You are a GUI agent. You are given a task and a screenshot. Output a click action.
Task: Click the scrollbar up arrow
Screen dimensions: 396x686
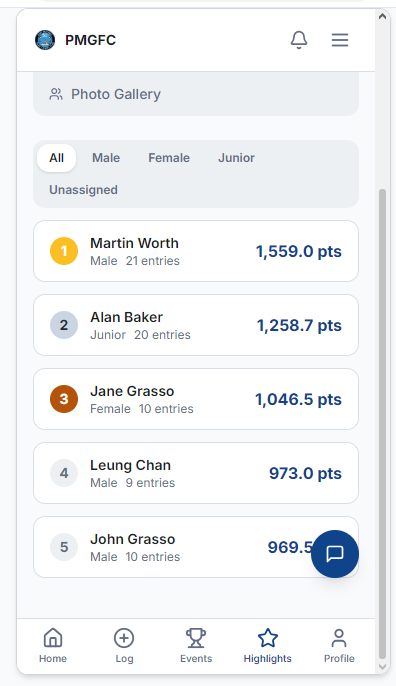pos(382,16)
